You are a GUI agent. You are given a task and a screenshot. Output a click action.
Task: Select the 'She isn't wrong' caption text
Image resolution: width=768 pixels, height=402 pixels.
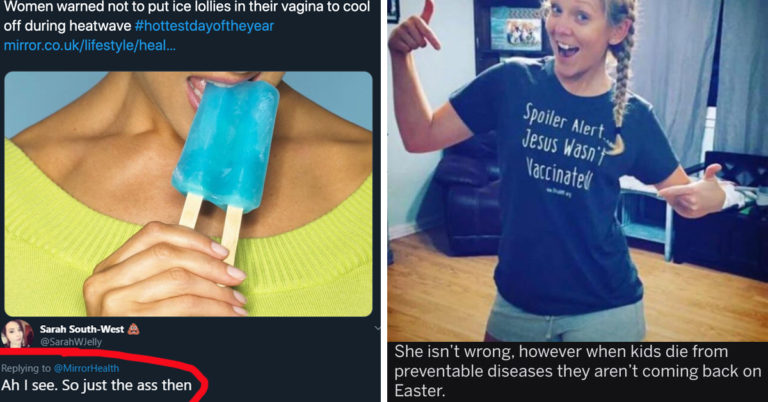pos(577,371)
